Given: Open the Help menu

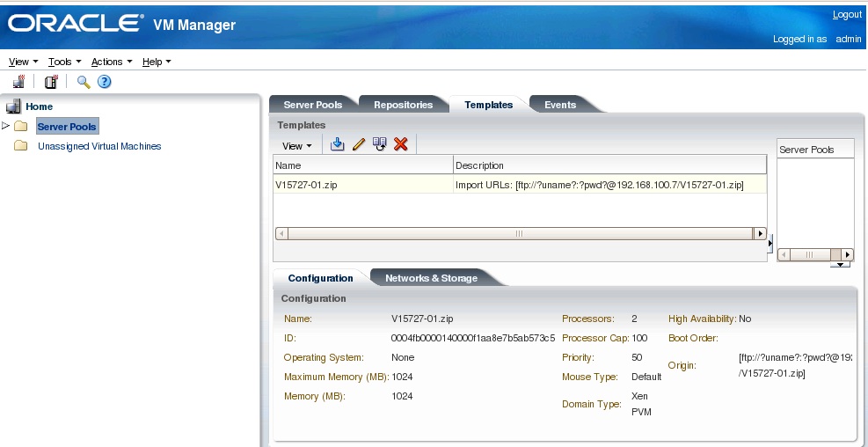Looking at the screenshot, I should tap(157, 62).
